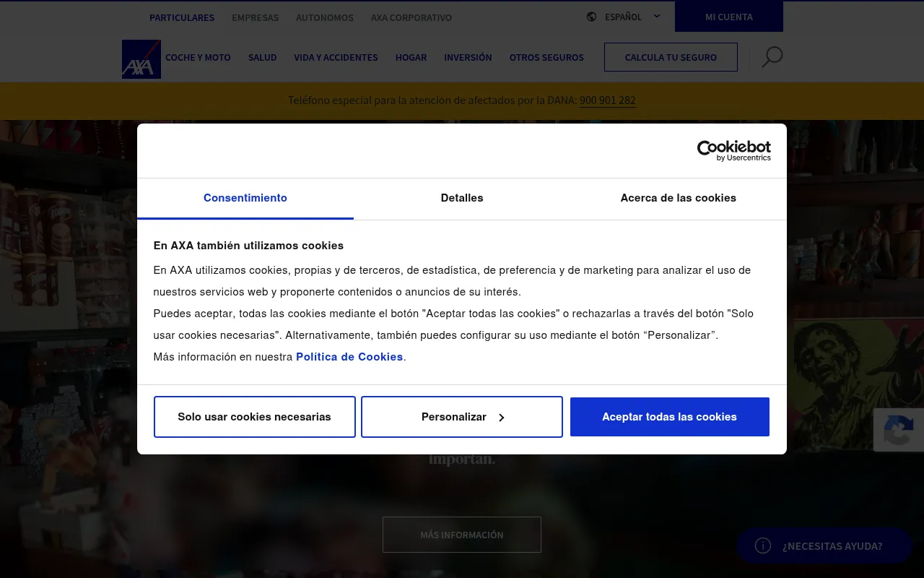Open the Otros Seguros menu
The width and height of the screenshot is (924, 578).
(x=546, y=57)
